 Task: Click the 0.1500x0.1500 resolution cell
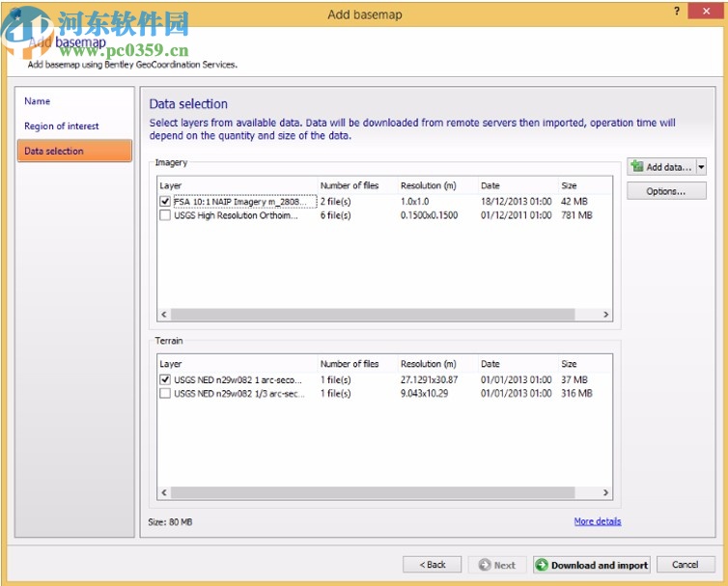tap(429, 215)
